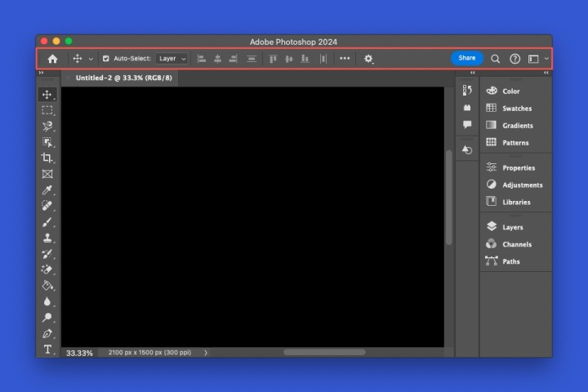Open the Patterns panel
This screenshot has height=392, width=588.
click(x=515, y=143)
